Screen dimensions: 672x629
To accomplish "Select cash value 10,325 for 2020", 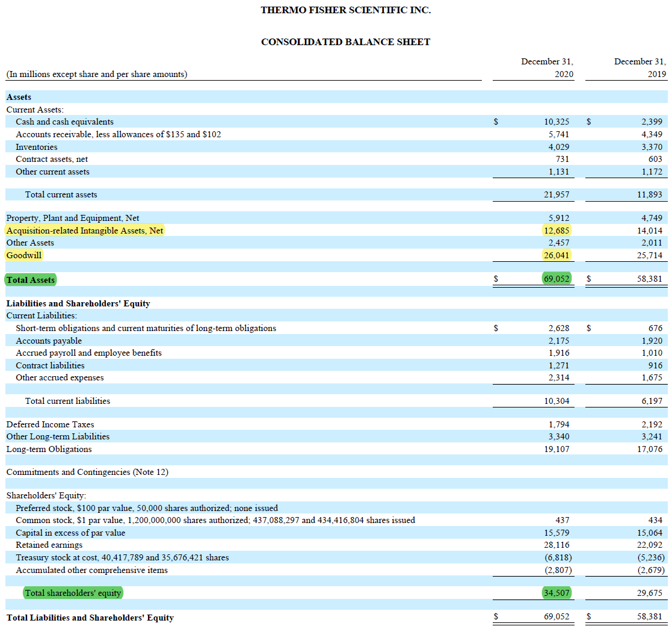I will pyautogui.click(x=556, y=122).
